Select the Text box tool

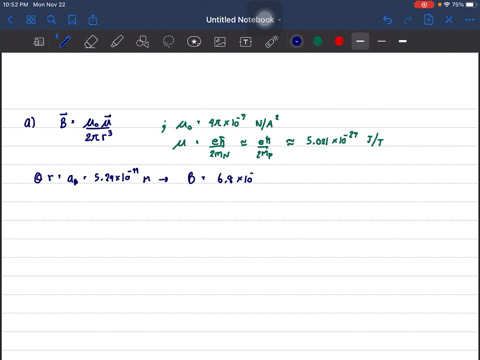point(245,42)
